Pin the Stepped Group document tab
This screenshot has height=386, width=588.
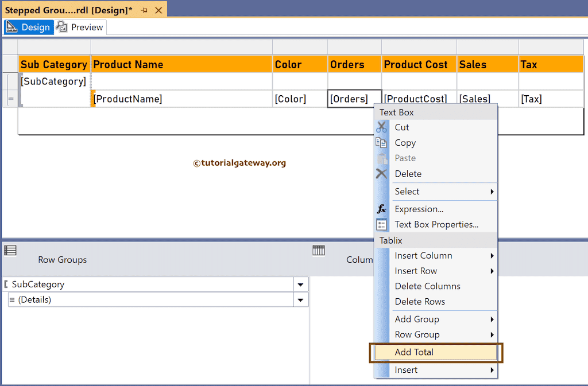[144, 10]
